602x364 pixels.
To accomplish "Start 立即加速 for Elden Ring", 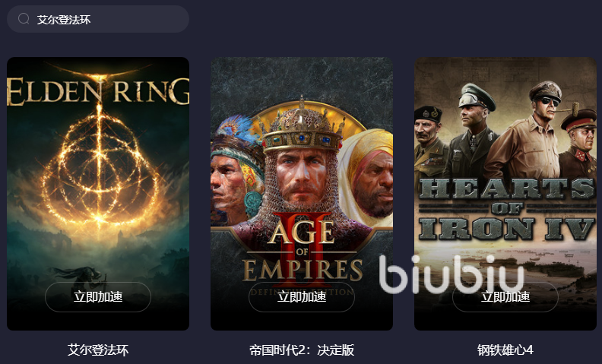I will pos(98,297).
